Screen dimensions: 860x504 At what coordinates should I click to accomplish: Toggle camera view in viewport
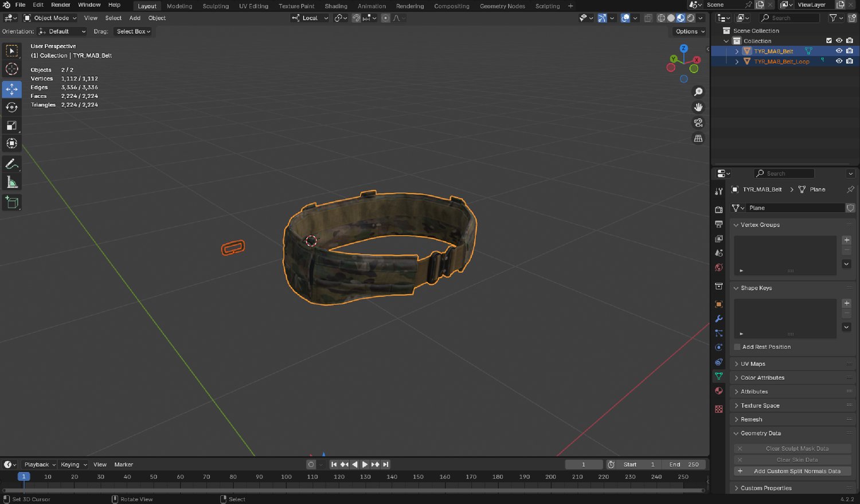(698, 123)
